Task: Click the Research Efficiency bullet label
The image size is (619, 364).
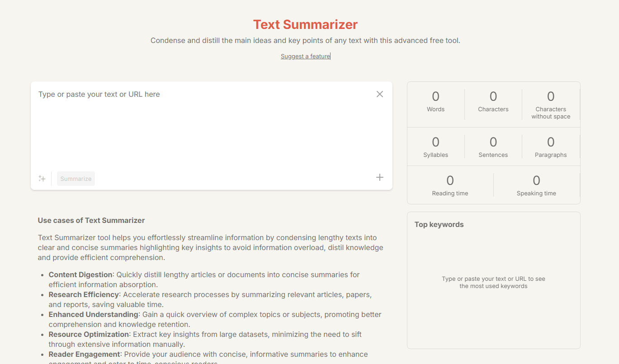Action: (83, 295)
